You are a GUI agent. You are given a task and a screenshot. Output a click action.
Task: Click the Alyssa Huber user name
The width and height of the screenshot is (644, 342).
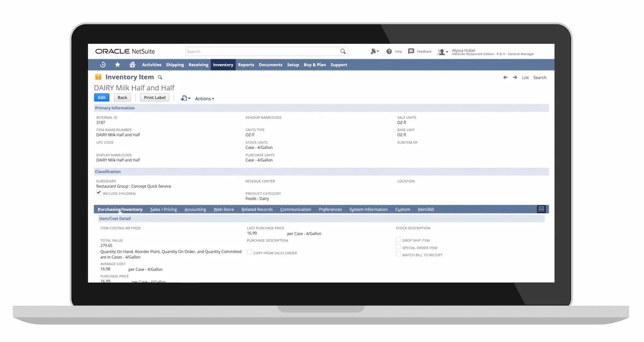pos(463,50)
